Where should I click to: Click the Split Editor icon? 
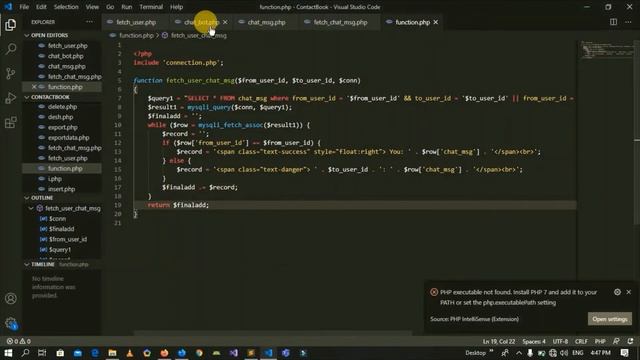(x=613, y=22)
